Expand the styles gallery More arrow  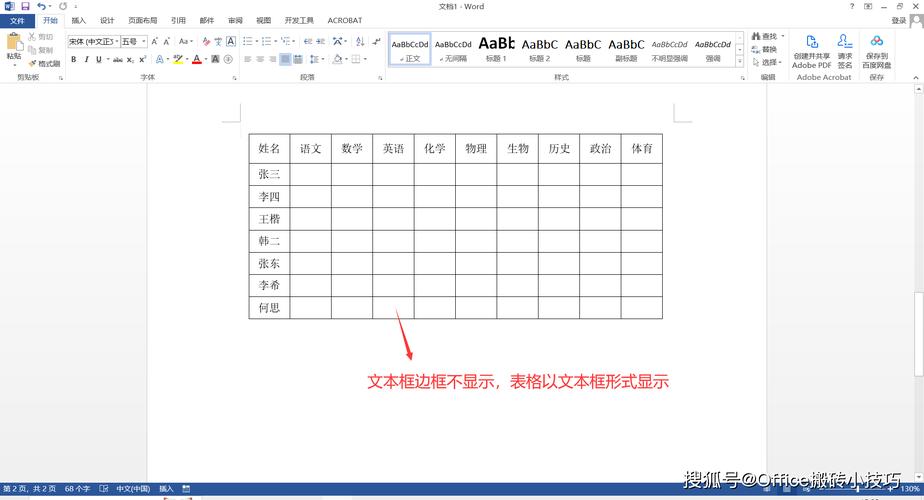(x=740, y=61)
